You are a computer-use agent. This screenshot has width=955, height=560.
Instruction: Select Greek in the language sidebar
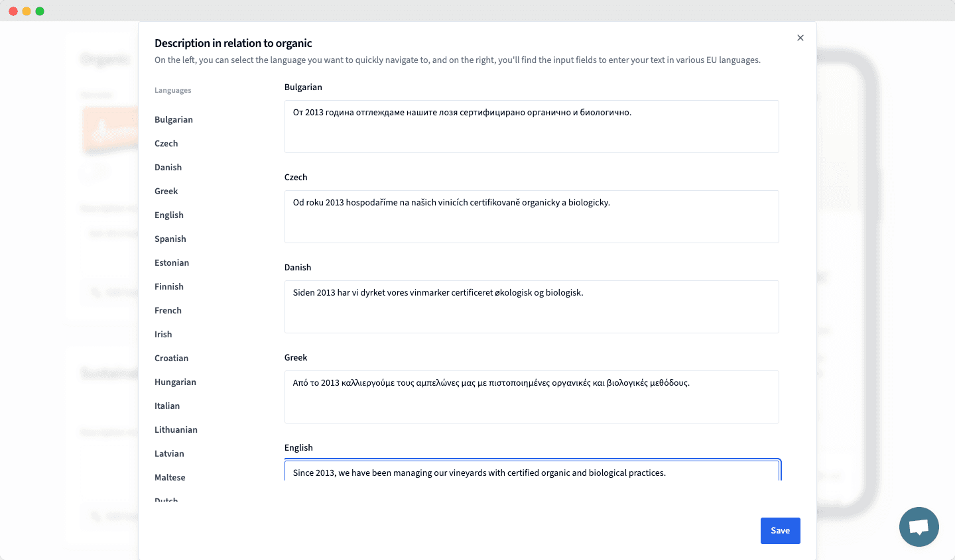166,191
